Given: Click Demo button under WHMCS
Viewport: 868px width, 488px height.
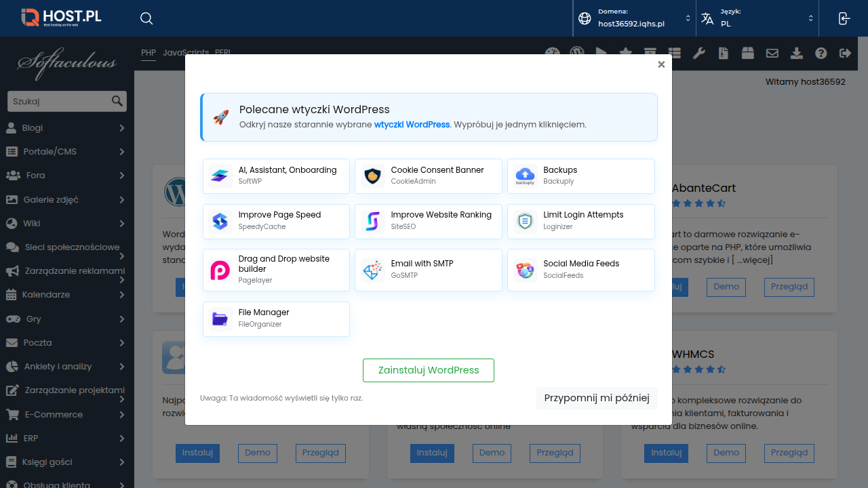Looking at the screenshot, I should (726, 453).
